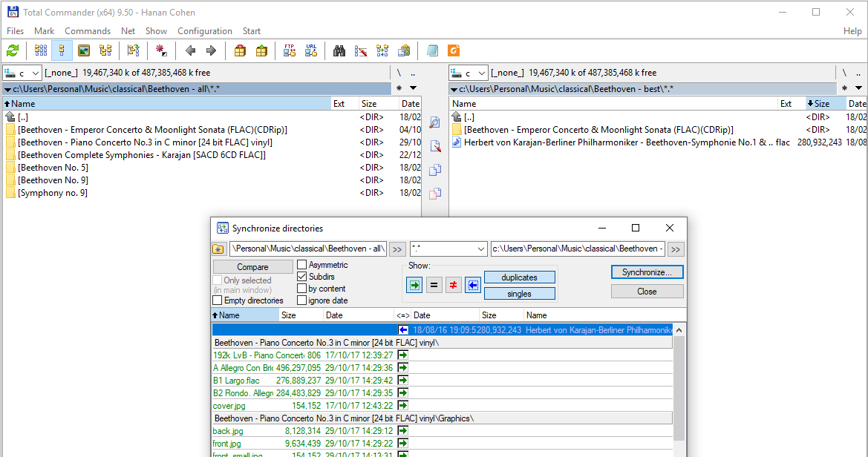Open the Notepad toolbar icon
This screenshot has width=868, height=457.
point(432,51)
